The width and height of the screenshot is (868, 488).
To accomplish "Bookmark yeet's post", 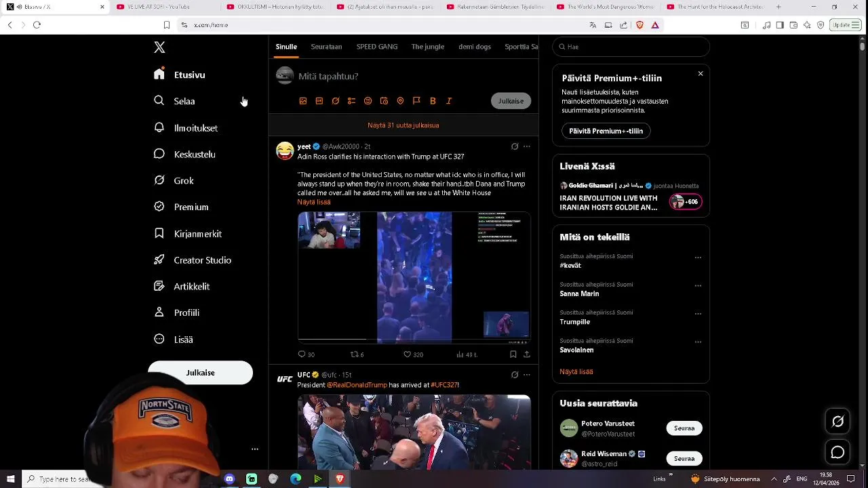I will pos(513,354).
